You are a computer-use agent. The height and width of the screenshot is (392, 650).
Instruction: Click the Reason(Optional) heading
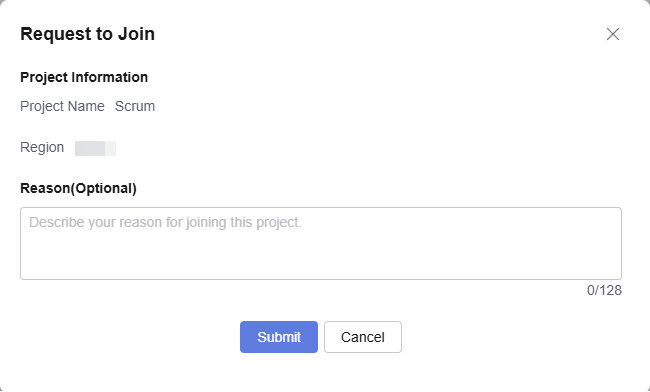click(78, 188)
